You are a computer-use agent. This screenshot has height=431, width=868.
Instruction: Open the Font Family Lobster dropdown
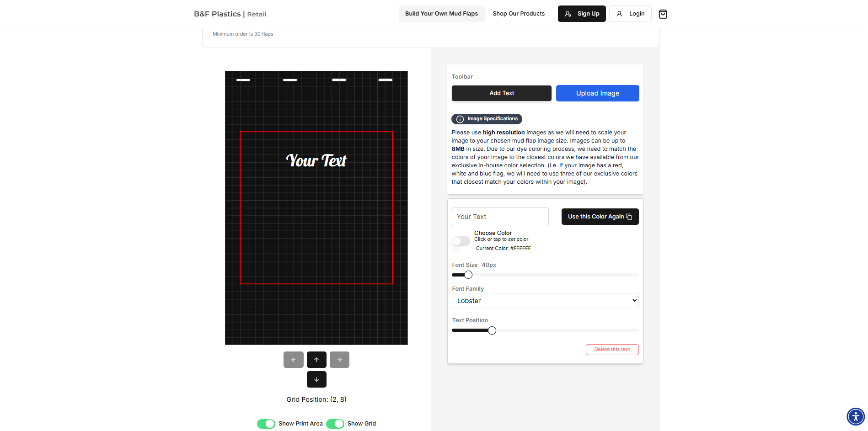point(545,301)
